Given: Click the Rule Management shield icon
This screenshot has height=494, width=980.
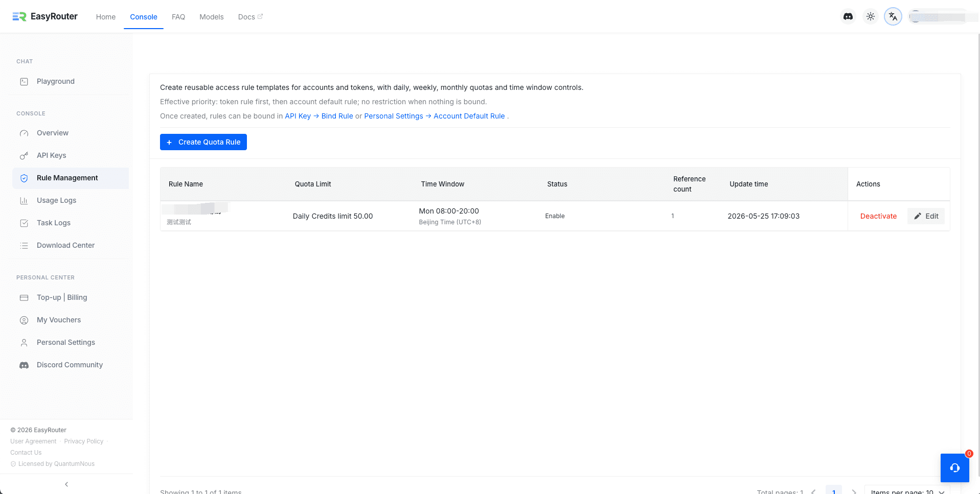Looking at the screenshot, I should (24, 178).
